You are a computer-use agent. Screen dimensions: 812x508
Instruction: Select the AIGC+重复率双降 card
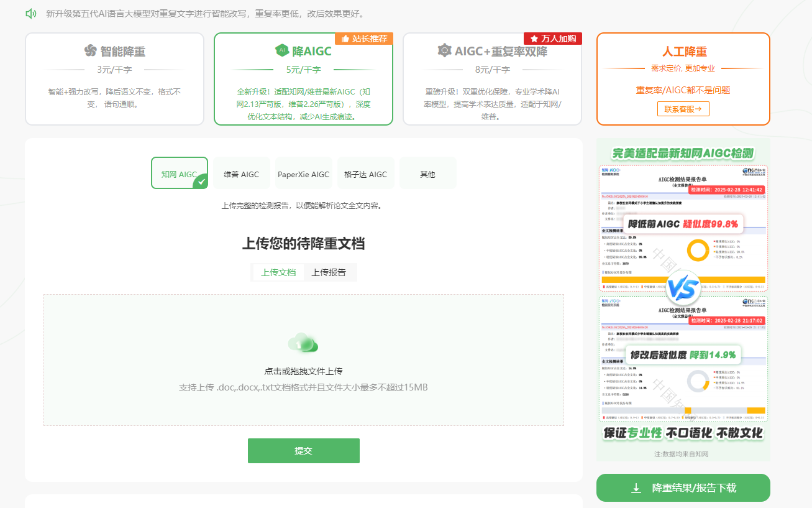coord(492,79)
